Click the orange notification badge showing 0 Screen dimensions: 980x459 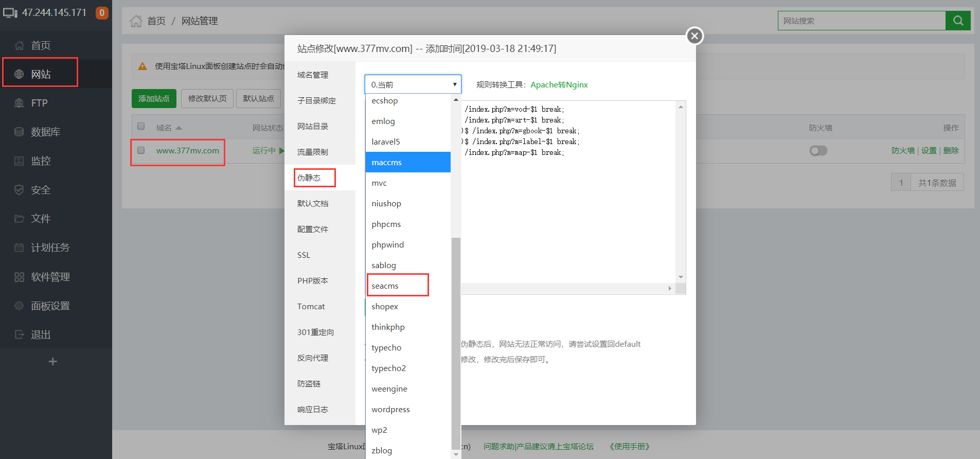tap(102, 13)
